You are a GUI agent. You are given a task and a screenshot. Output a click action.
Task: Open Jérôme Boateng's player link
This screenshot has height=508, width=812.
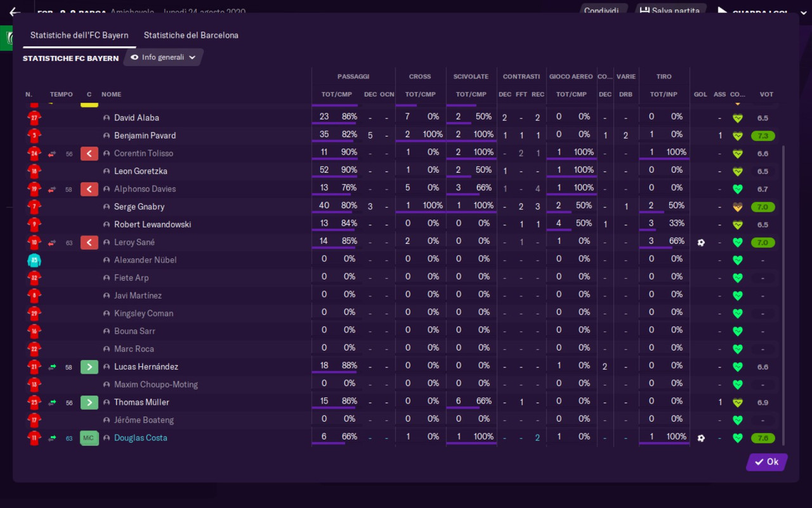144,420
